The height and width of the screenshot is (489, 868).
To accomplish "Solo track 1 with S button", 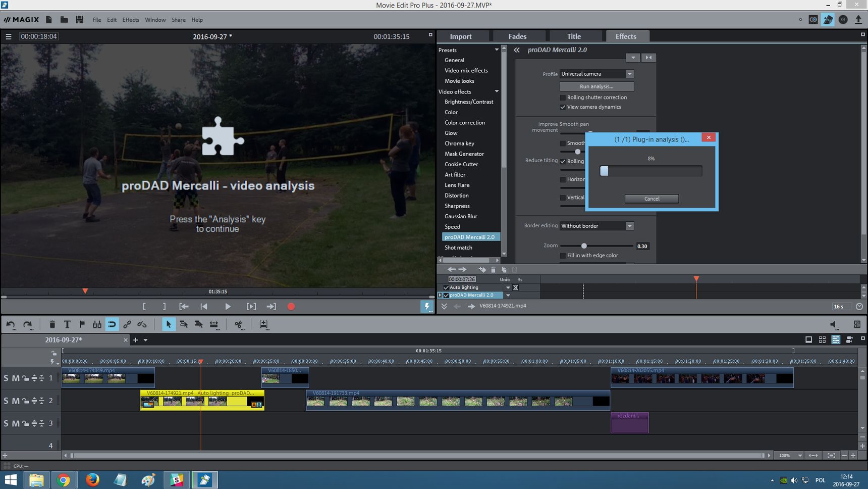I will point(6,378).
